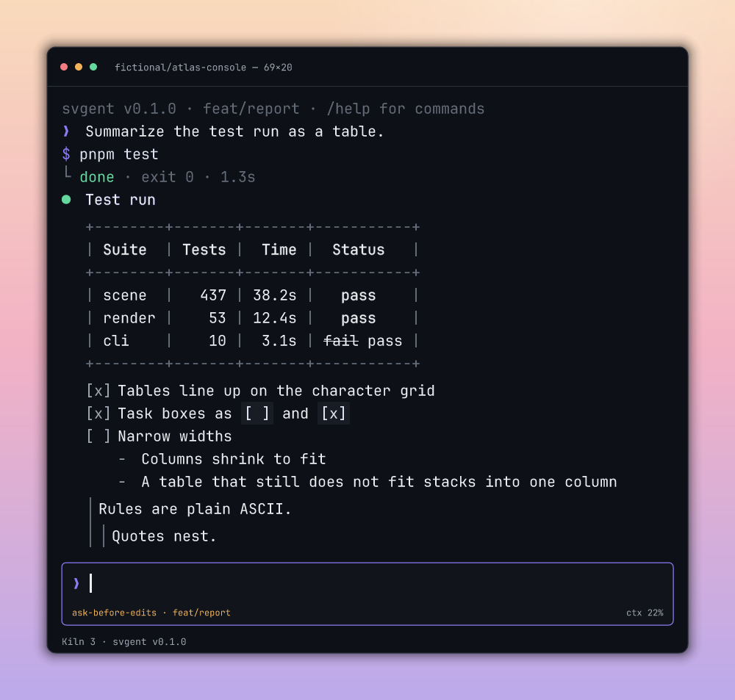This screenshot has height=700, width=735.
Task: Click the exit 0 text
Action: [168, 177]
